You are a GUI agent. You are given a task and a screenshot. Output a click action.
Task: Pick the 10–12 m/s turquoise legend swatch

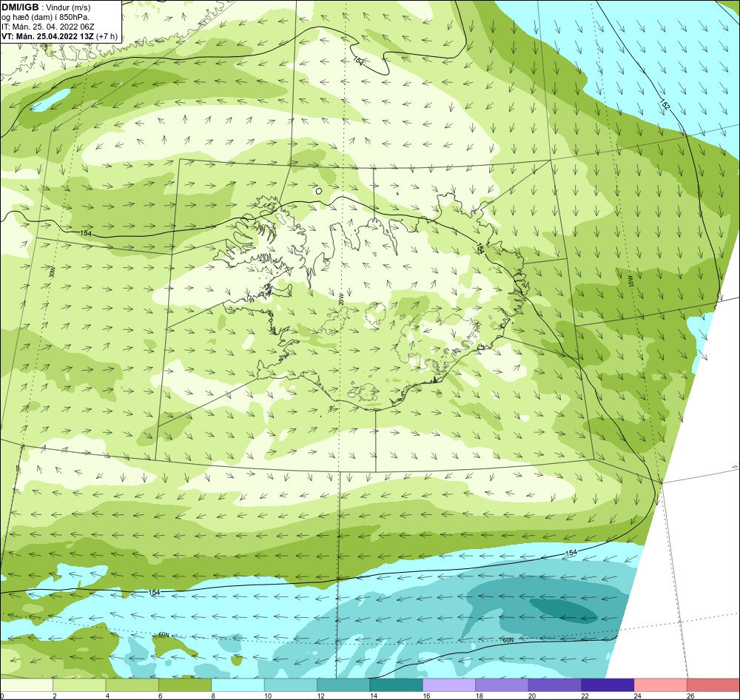coord(291,685)
